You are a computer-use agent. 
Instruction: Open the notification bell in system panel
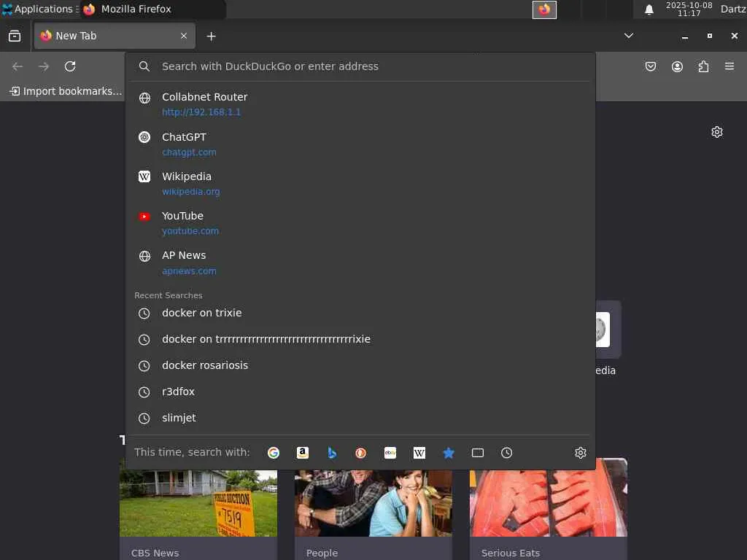coord(649,9)
